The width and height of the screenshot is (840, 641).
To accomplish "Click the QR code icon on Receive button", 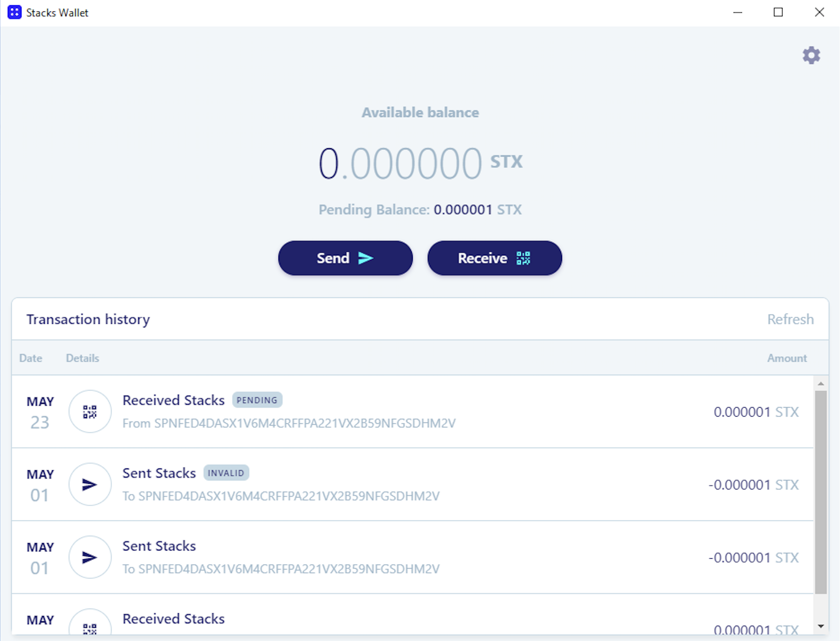I will 523,258.
